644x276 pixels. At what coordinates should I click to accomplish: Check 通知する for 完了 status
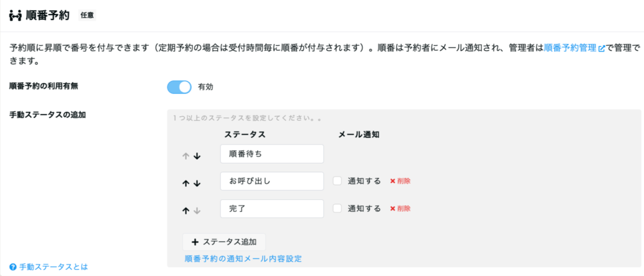pyautogui.click(x=338, y=209)
